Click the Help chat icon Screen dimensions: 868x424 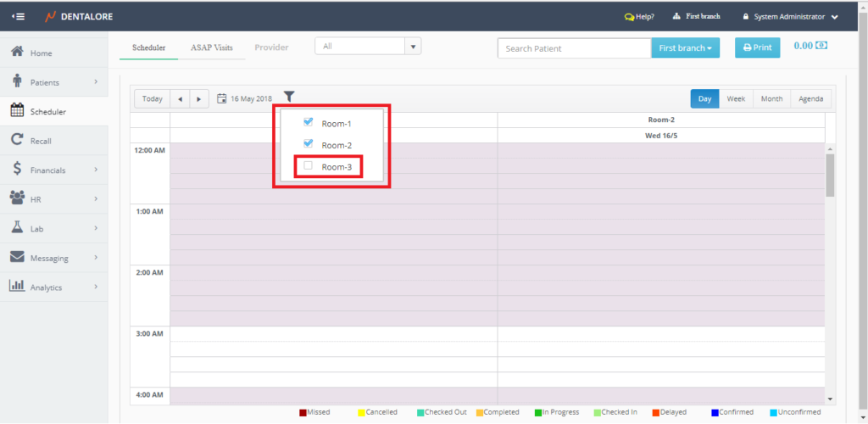point(628,16)
